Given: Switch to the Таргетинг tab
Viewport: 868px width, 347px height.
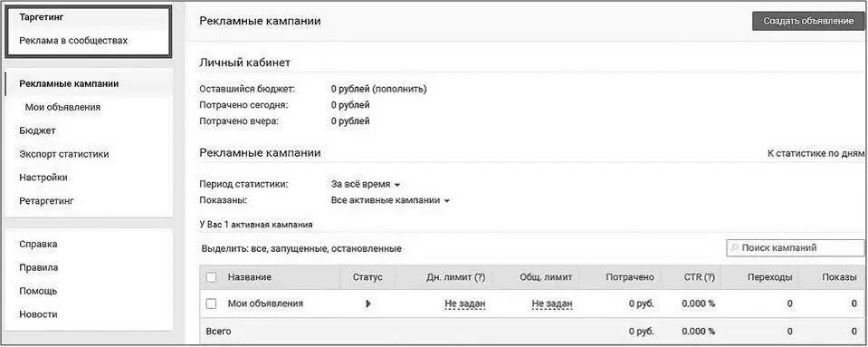Looking at the screenshot, I should coord(42,17).
